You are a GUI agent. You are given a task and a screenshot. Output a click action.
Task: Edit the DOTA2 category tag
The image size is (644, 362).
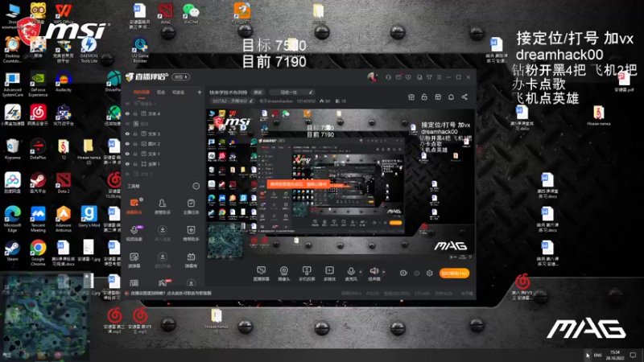pyautogui.click(x=232, y=101)
